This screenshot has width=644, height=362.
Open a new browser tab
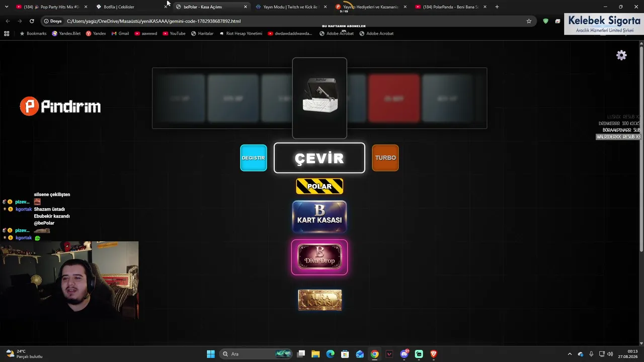pyautogui.click(x=497, y=7)
